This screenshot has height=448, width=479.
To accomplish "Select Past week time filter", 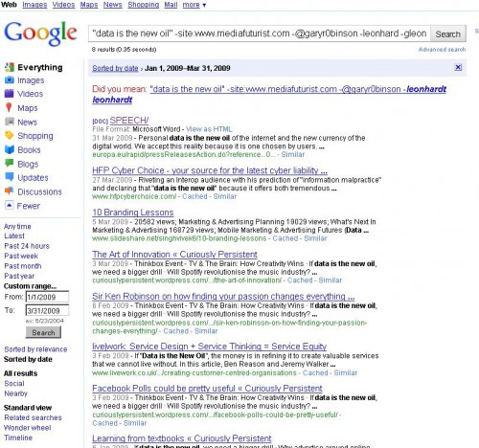I will pos(21,256).
